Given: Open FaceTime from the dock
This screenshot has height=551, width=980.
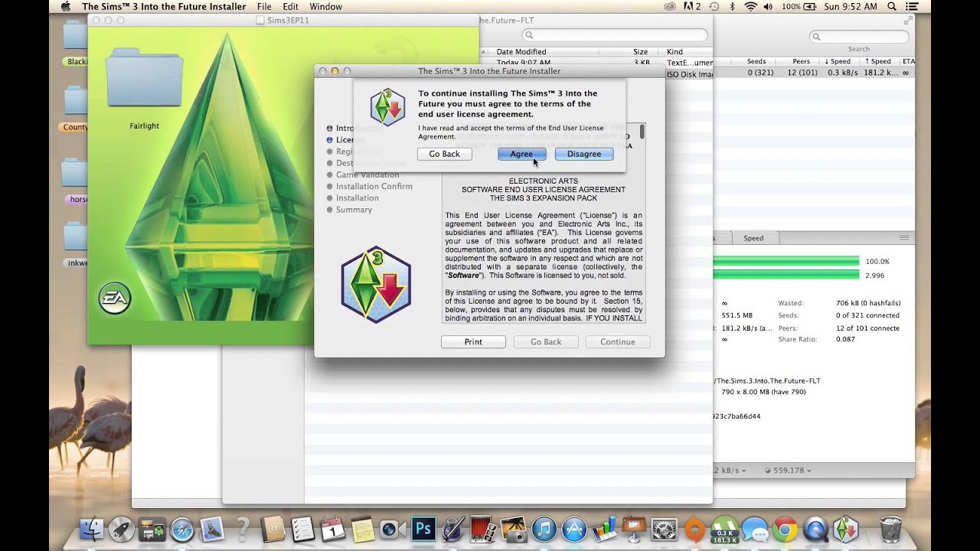Looking at the screenshot, I should click(x=393, y=530).
